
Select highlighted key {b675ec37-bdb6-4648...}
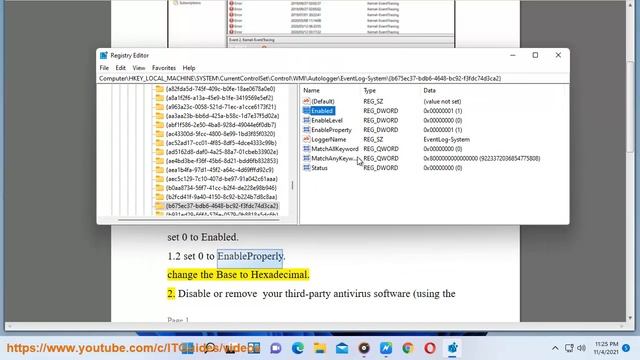(222, 206)
